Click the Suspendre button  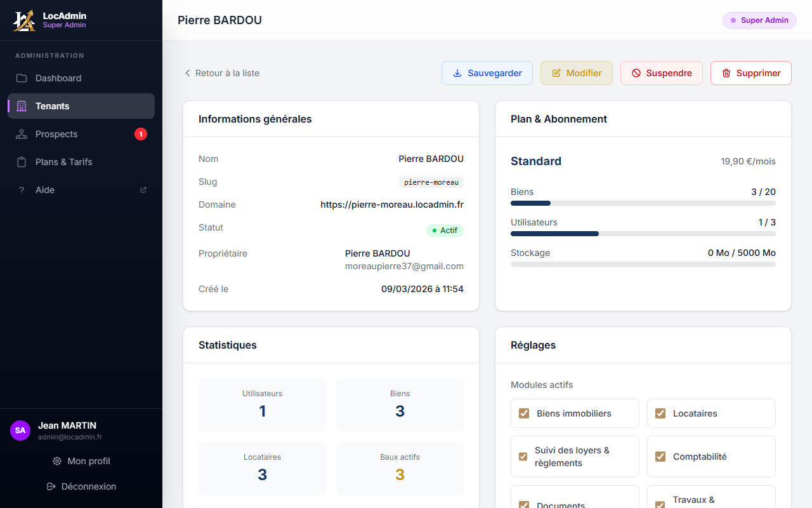[x=662, y=73]
